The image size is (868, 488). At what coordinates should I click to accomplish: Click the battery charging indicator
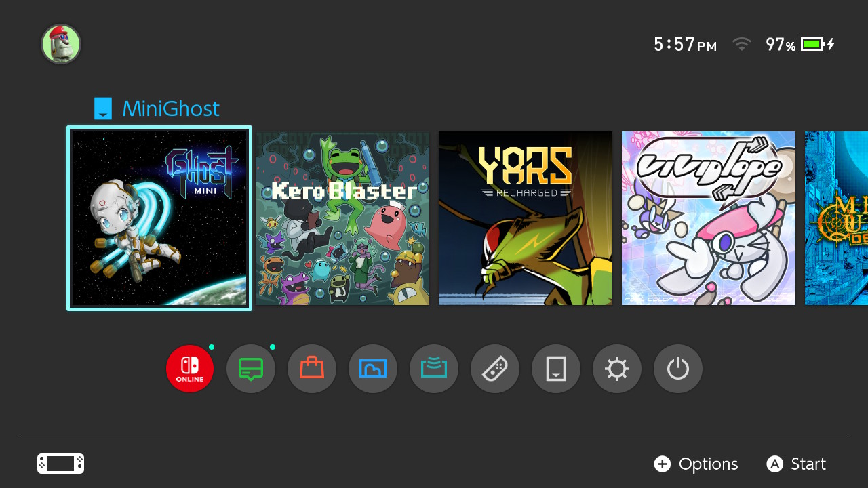point(818,44)
